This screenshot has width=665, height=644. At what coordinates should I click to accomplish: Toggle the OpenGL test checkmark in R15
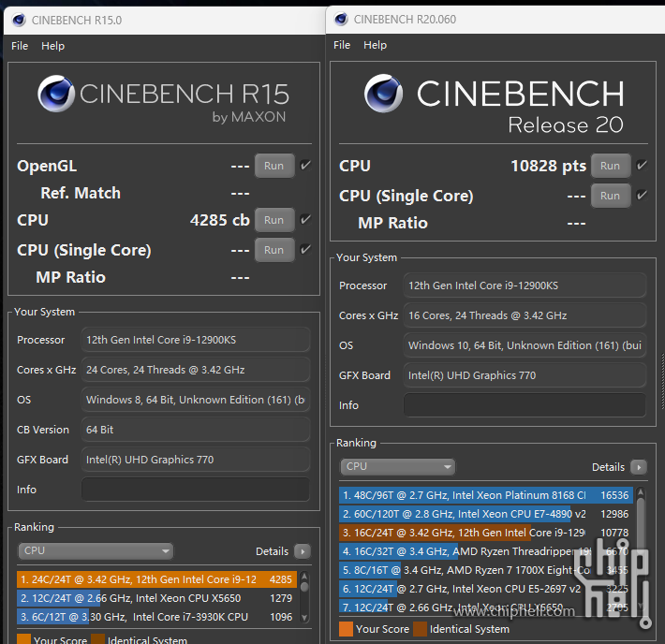(305, 166)
